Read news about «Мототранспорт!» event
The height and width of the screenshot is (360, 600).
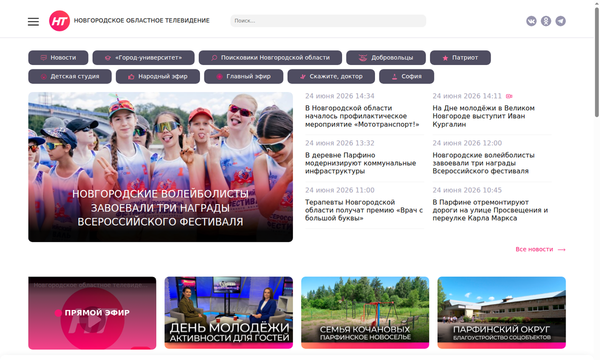click(x=362, y=116)
